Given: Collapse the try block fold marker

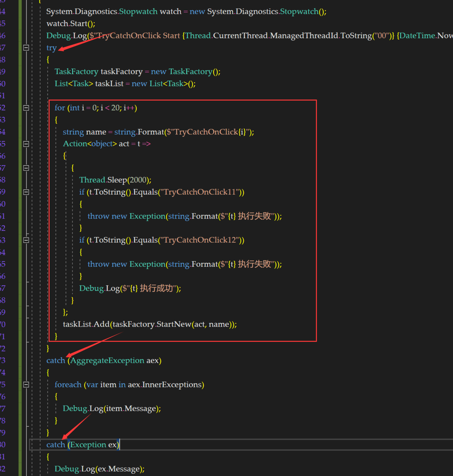Looking at the screenshot, I should (x=26, y=47).
